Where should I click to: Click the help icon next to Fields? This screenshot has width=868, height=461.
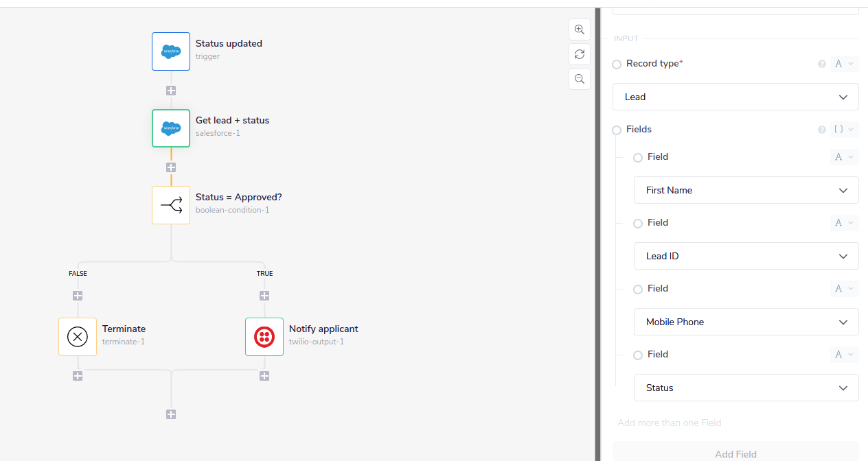coord(822,129)
